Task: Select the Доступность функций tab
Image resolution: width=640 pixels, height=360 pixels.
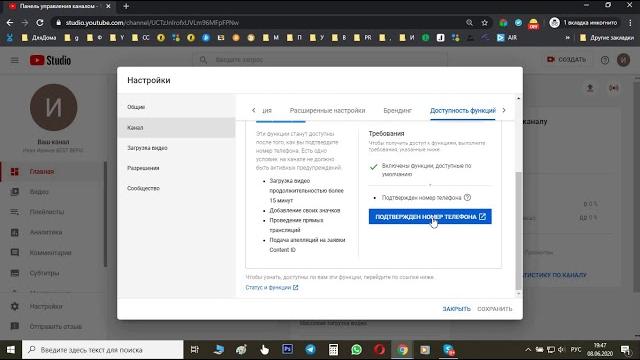Action: click(x=462, y=111)
